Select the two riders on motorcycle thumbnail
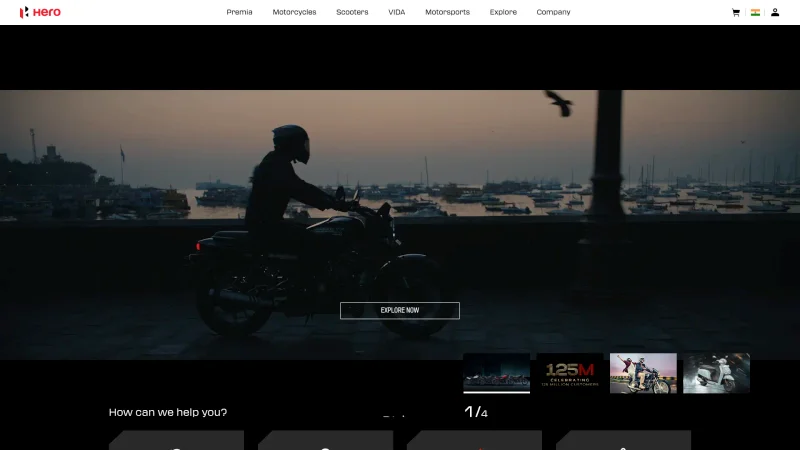Image resolution: width=800 pixels, height=450 pixels. pyautogui.click(x=643, y=373)
